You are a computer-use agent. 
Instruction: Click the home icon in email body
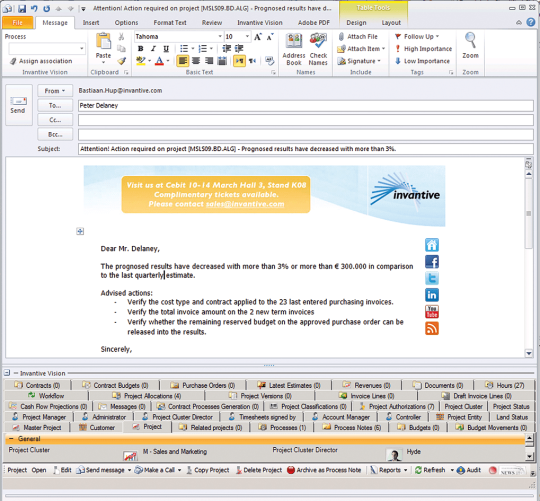pyautogui.click(x=432, y=245)
